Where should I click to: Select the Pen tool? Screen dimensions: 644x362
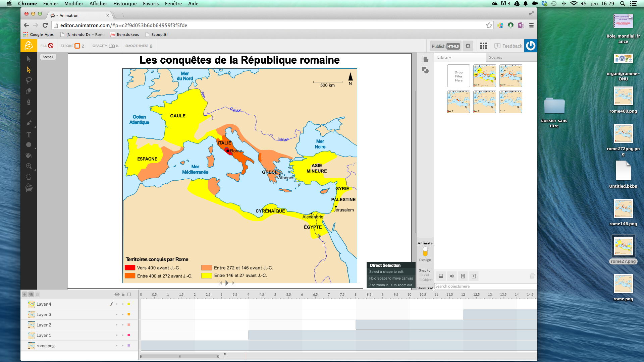29,102
